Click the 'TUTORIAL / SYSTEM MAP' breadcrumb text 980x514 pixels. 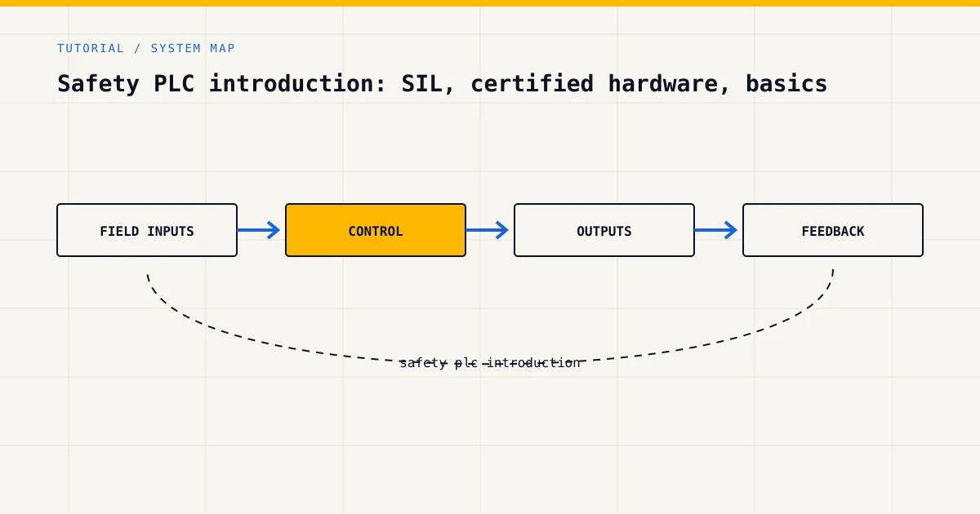coord(146,48)
